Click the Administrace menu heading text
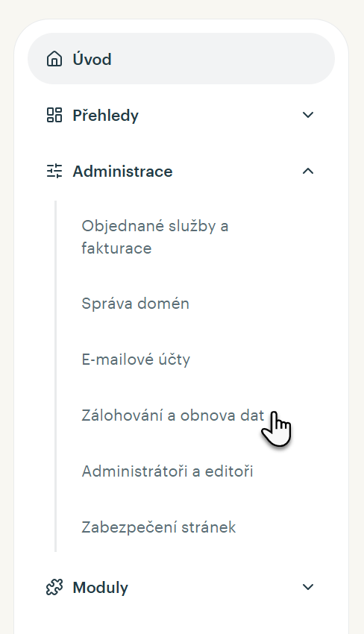Image resolution: width=364 pixels, height=634 pixels. tap(122, 171)
